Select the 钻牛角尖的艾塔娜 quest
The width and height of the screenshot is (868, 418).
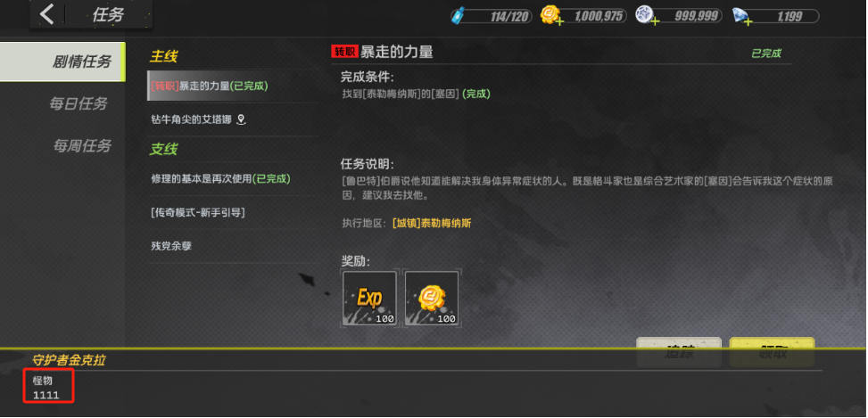tap(233, 119)
